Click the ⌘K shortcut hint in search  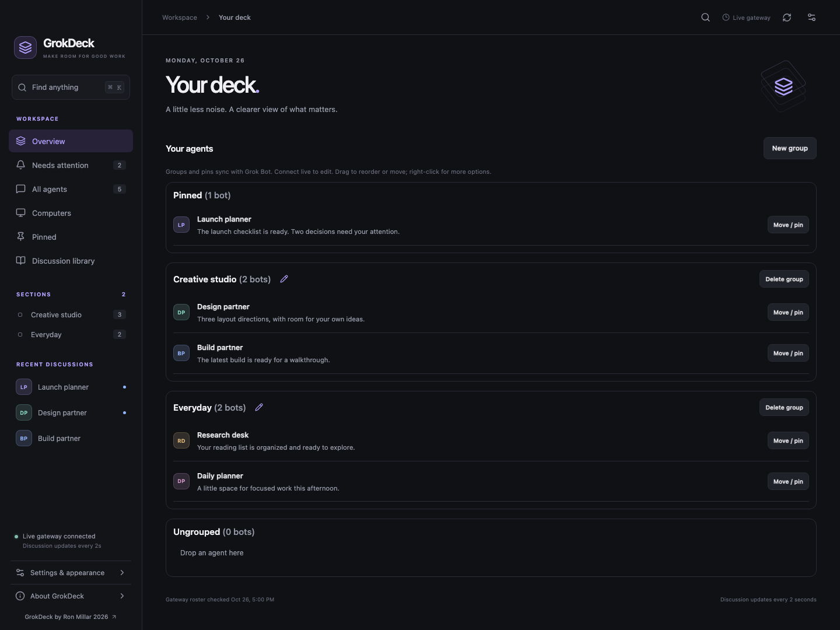pos(114,87)
